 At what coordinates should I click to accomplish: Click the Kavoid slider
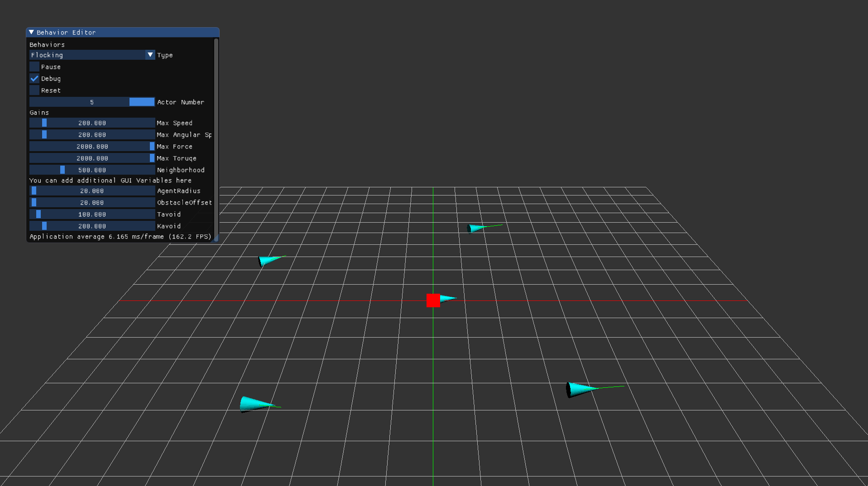click(x=44, y=225)
